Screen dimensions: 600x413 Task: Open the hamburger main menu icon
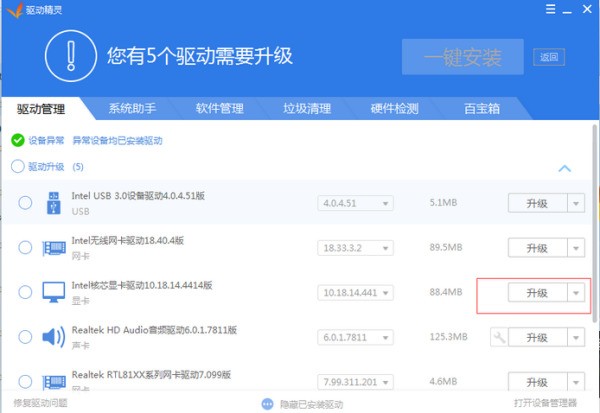pos(550,9)
